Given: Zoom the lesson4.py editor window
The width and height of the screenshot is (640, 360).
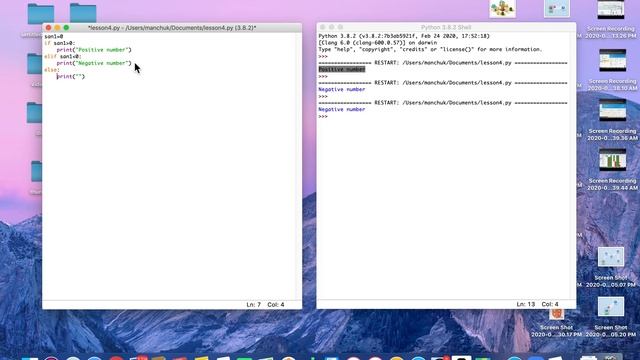Looking at the screenshot, I should coord(66,27).
